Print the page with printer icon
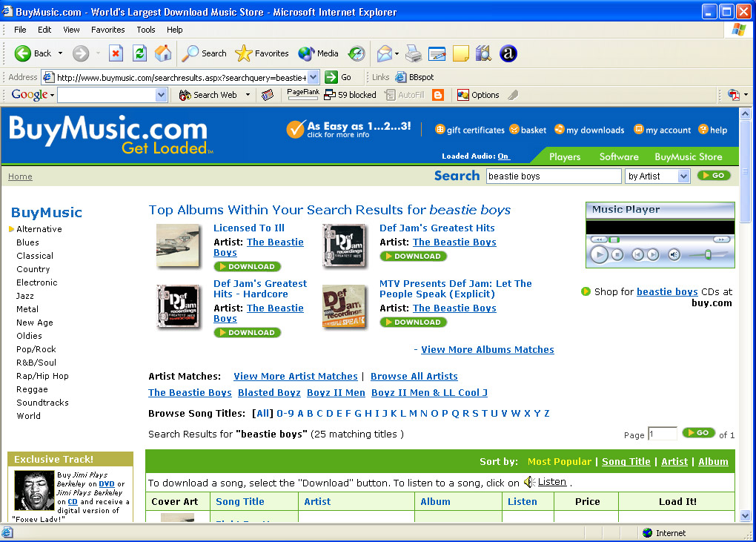This screenshot has height=542, width=756. click(413, 53)
